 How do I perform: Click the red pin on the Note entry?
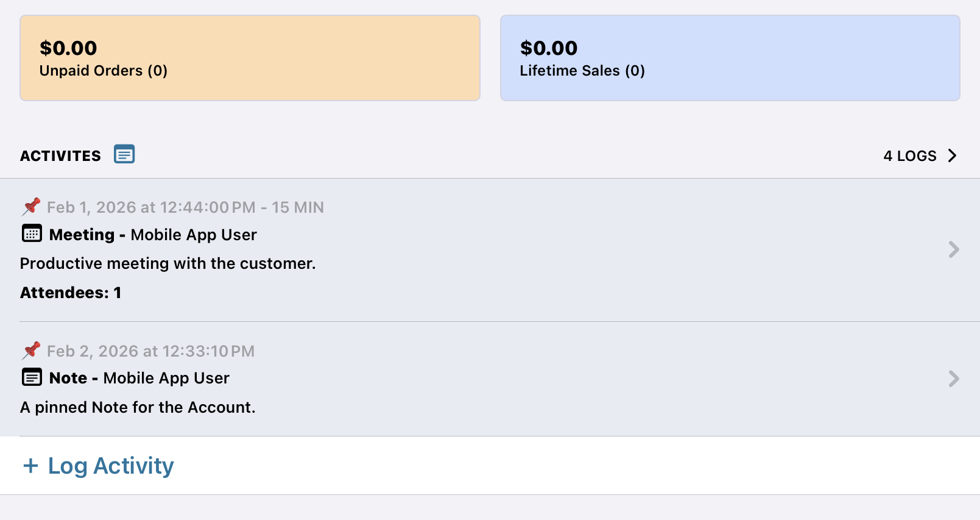tap(31, 351)
